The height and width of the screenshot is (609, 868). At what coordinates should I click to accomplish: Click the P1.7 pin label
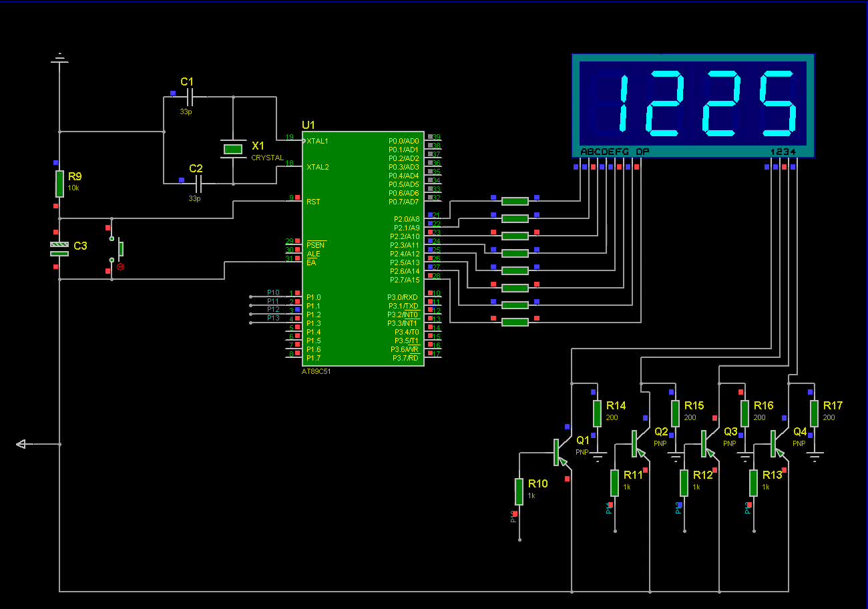point(313,358)
